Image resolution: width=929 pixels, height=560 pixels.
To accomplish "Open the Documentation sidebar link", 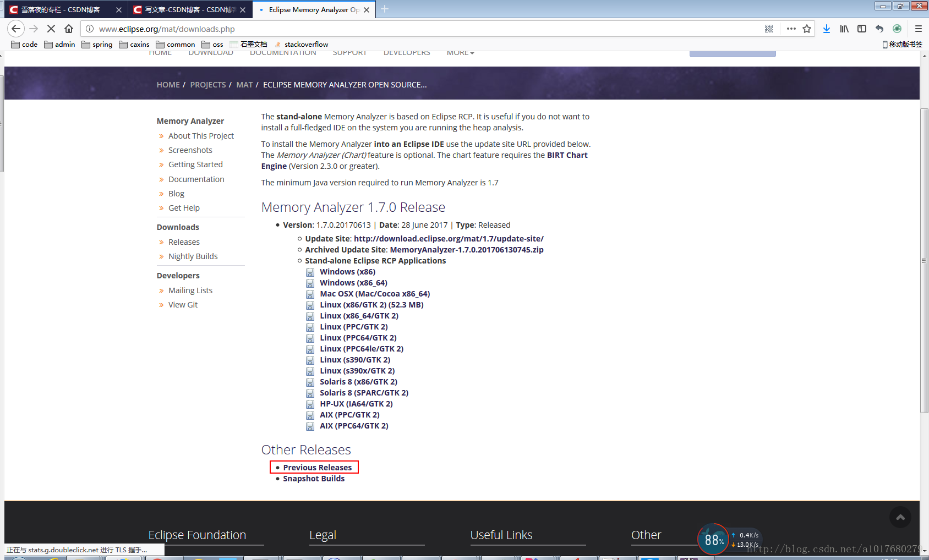I will 196,179.
